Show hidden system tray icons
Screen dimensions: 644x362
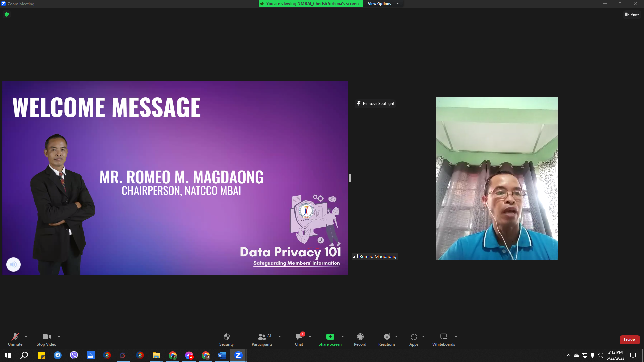pos(569,355)
